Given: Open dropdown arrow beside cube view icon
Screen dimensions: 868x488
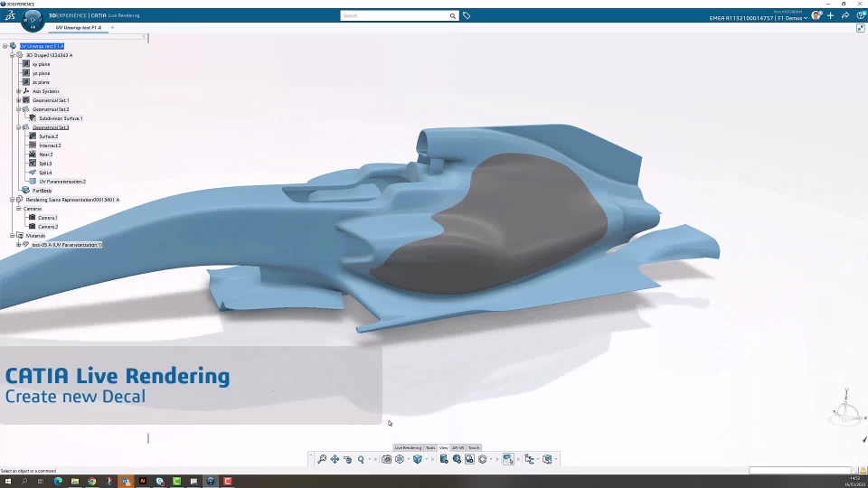Looking at the screenshot, I should click(426, 459).
